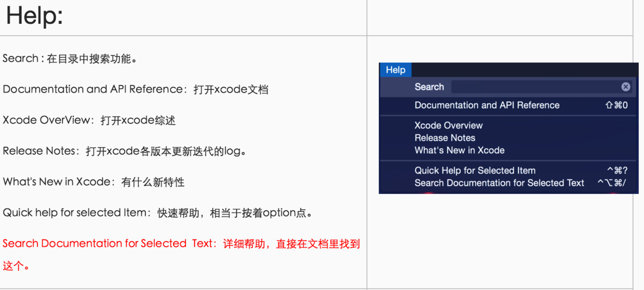Click the red "Search Documentation for Selected Text" line
Image resolution: width=644 pixels, height=290 pixels.
click(181, 244)
